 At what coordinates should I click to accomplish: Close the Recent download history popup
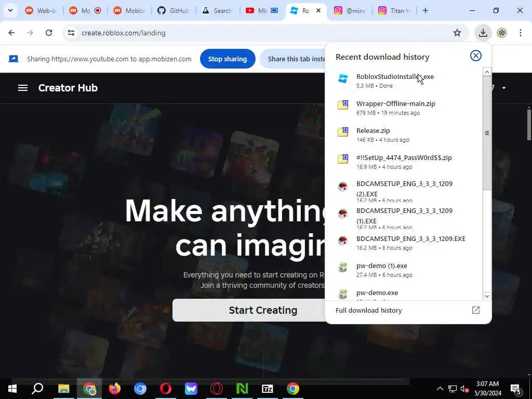(x=476, y=56)
